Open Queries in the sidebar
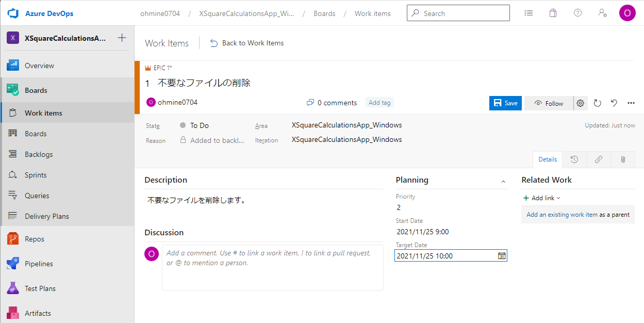 (67, 196)
